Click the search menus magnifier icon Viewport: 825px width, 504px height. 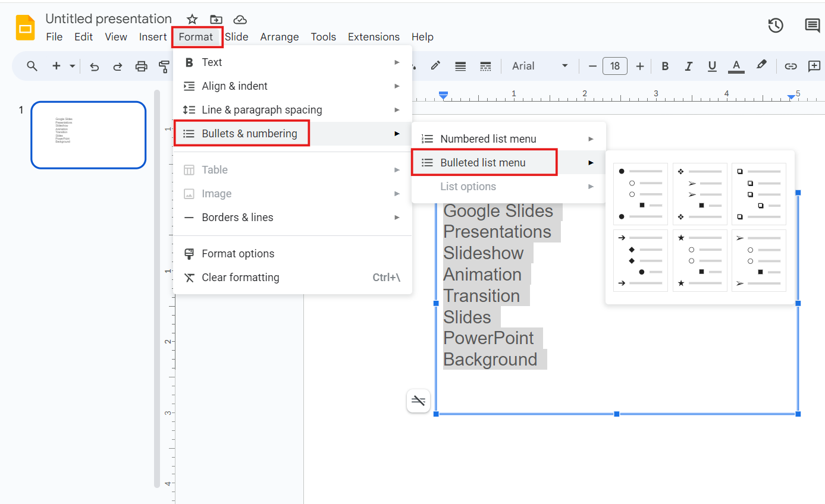[32, 66]
